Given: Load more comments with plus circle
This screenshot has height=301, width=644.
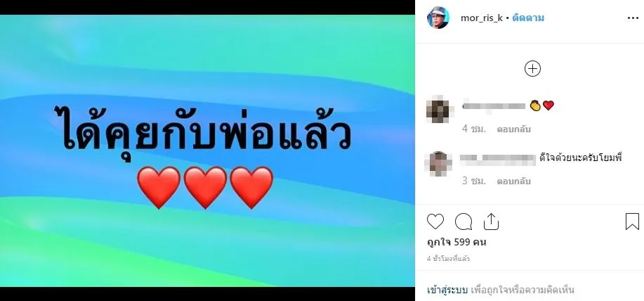Looking at the screenshot, I should point(532,69).
